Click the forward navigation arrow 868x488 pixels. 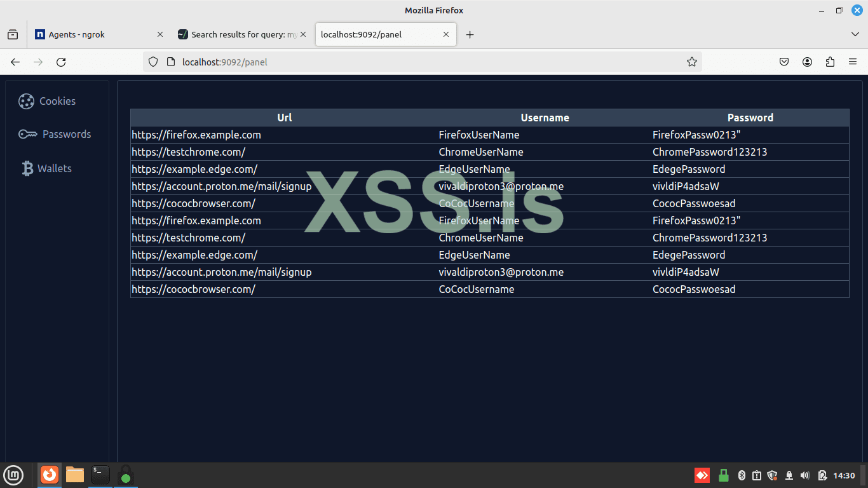38,62
